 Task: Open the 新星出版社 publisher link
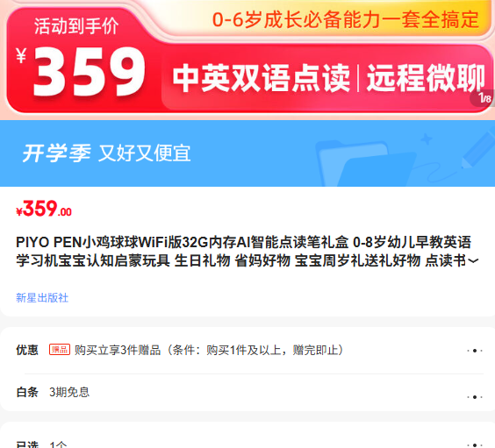click(42, 297)
